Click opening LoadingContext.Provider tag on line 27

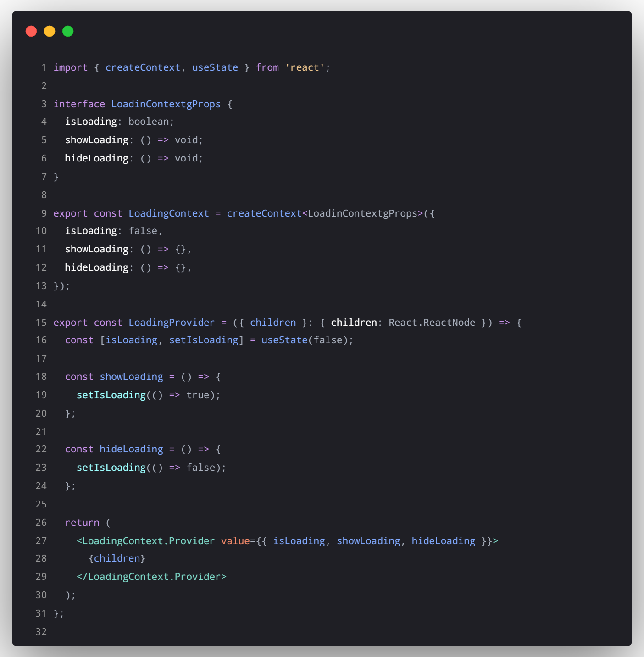pyautogui.click(x=145, y=541)
